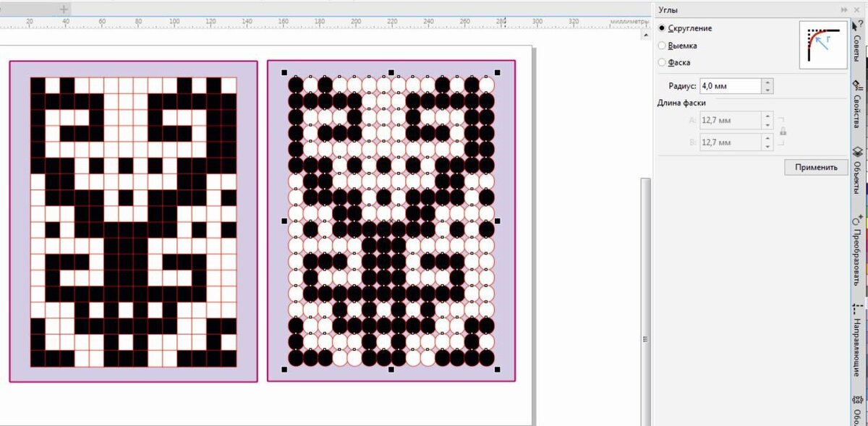Click the Длина фаски B field
This screenshot has width=868, height=426.
point(729,142)
